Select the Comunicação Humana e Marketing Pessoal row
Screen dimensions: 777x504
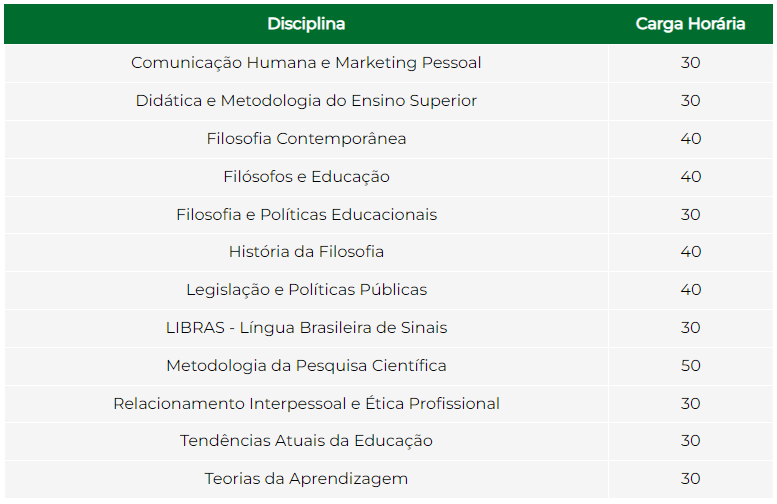pyautogui.click(x=388, y=63)
